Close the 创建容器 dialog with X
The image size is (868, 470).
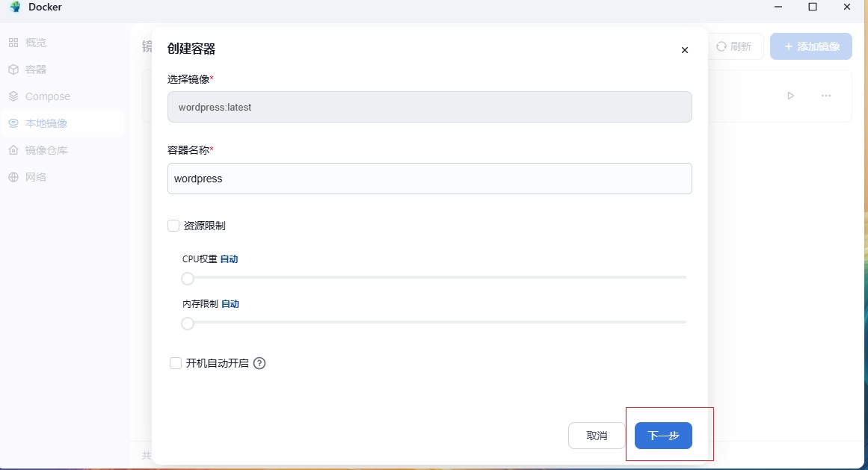pyautogui.click(x=684, y=50)
